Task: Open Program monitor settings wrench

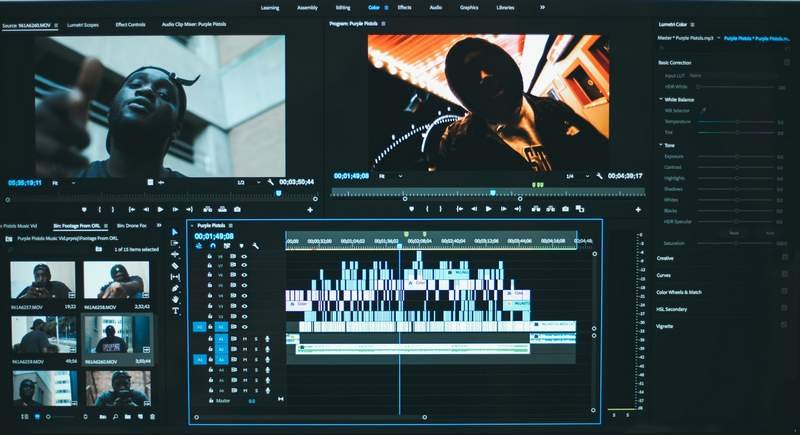Action: click(599, 176)
